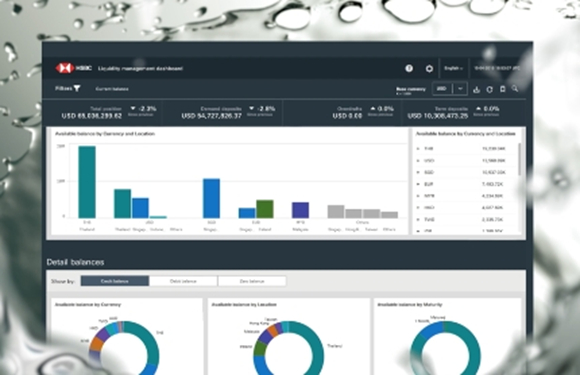Open the settings gear icon

tap(429, 68)
